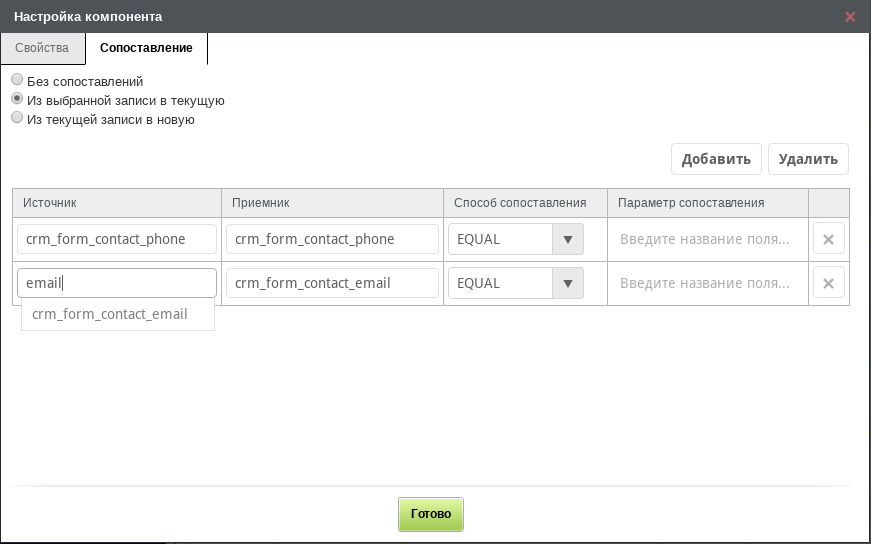Select Из выбранной записи в текущую
The image size is (871, 544).
pos(17,99)
